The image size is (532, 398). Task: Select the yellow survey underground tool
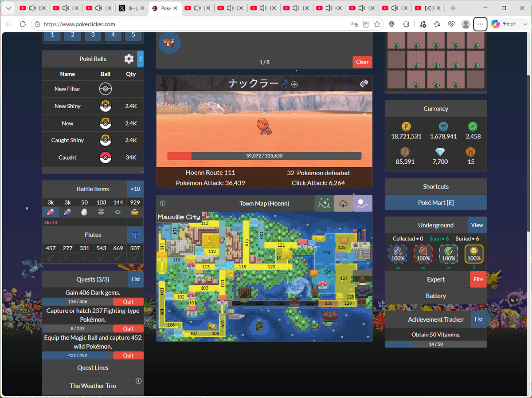(474, 254)
